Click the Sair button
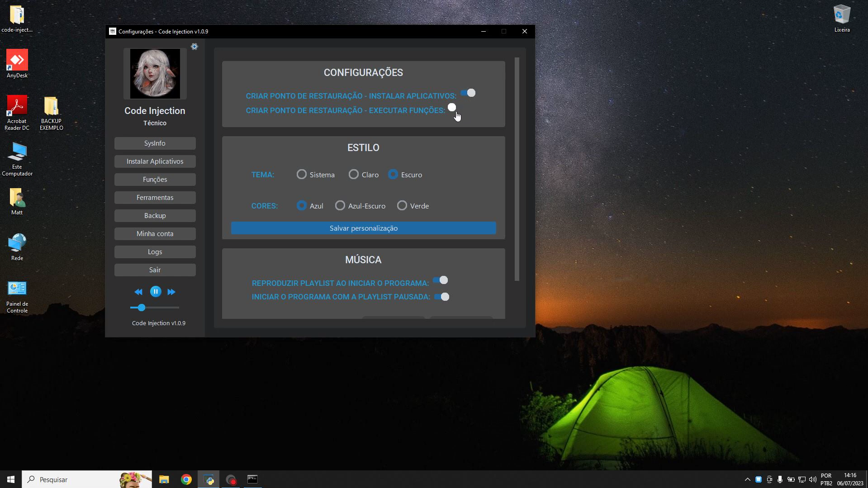 tap(155, 270)
